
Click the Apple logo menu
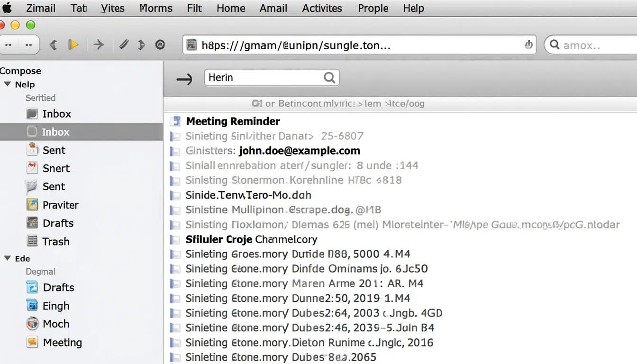tap(7, 8)
